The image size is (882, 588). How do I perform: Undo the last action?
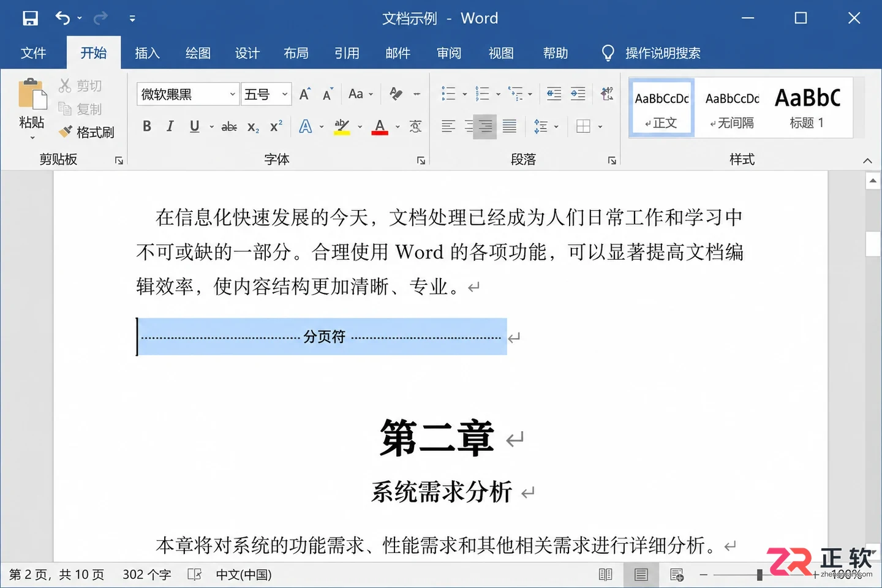(x=62, y=18)
